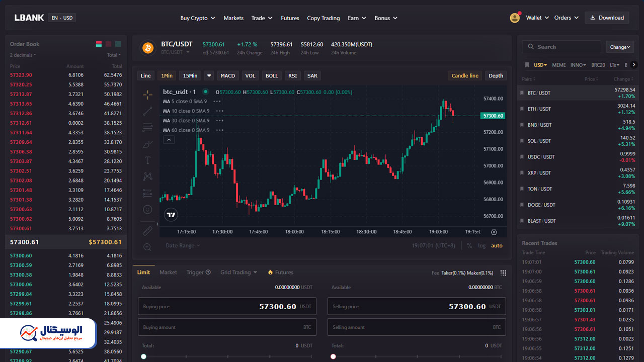Screen dimensions: 644x362
Task: Open the chart patterns tool
Action: (x=147, y=176)
